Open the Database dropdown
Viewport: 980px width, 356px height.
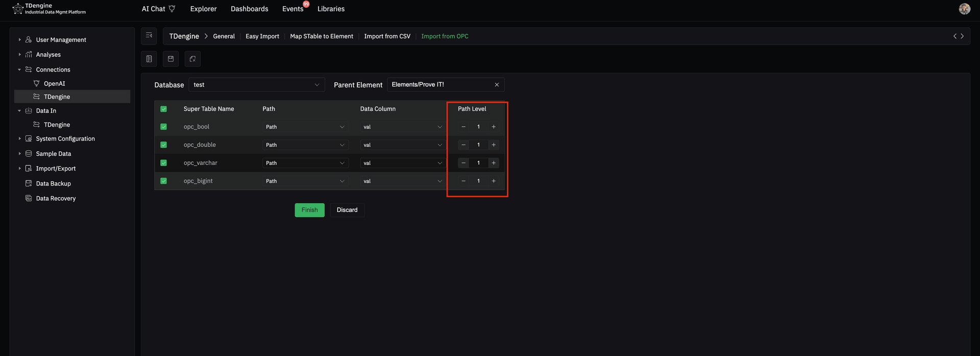click(256, 85)
